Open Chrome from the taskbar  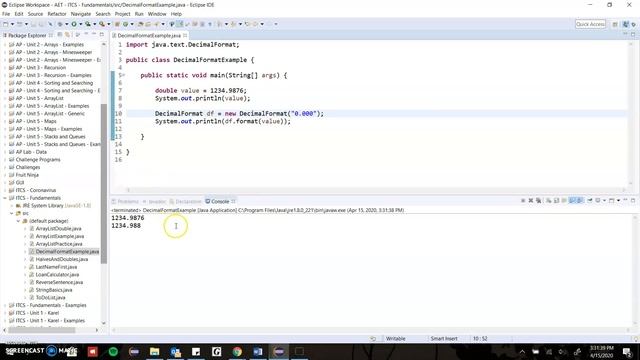click(x=237, y=351)
